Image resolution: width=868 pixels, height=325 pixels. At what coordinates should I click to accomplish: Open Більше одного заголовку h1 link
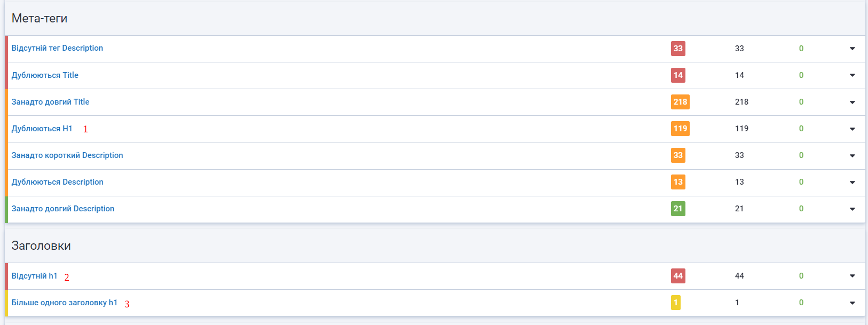tap(64, 303)
